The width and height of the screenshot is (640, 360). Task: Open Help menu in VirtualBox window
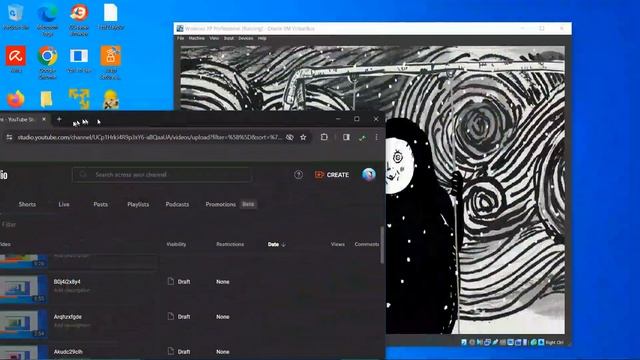pyautogui.click(x=262, y=38)
